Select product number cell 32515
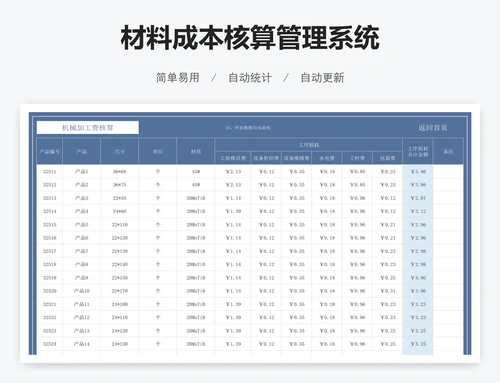The image size is (500, 383). [x=49, y=225]
